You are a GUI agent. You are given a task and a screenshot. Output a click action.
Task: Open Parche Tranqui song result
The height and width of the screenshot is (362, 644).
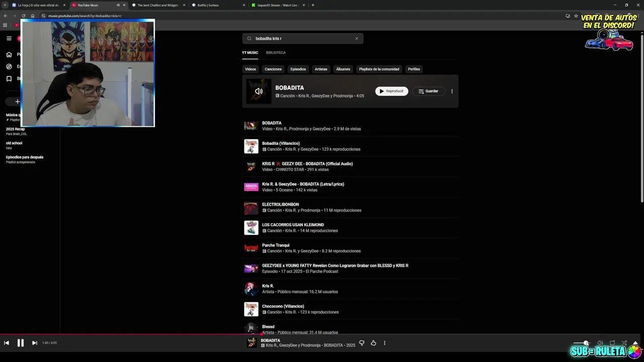pyautogui.click(x=350, y=248)
